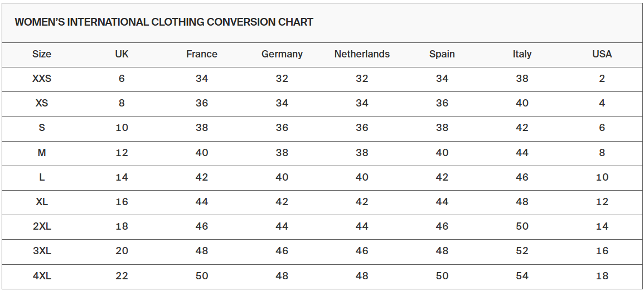Screen dimensions: 644x291
Task: Select the Spain value for size XXS
Action: 442,79
